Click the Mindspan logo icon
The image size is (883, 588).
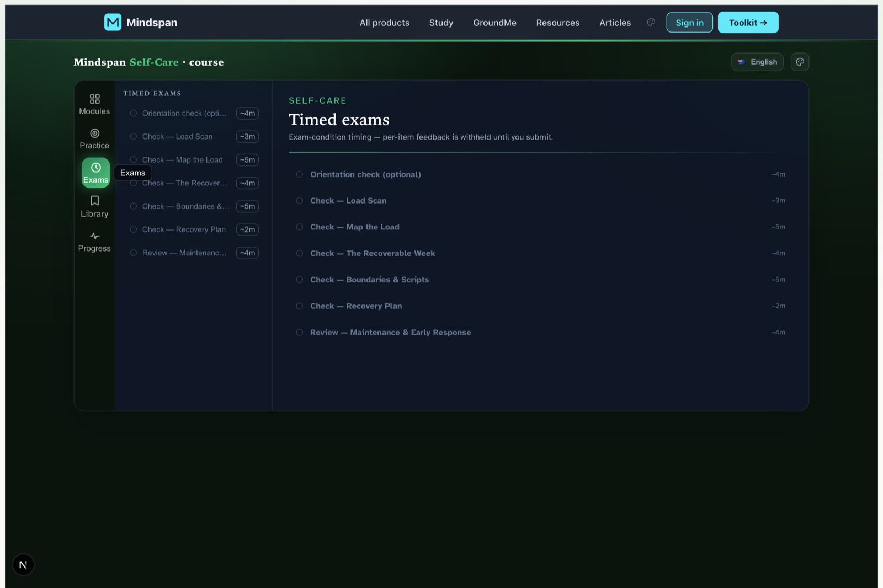pyautogui.click(x=113, y=22)
